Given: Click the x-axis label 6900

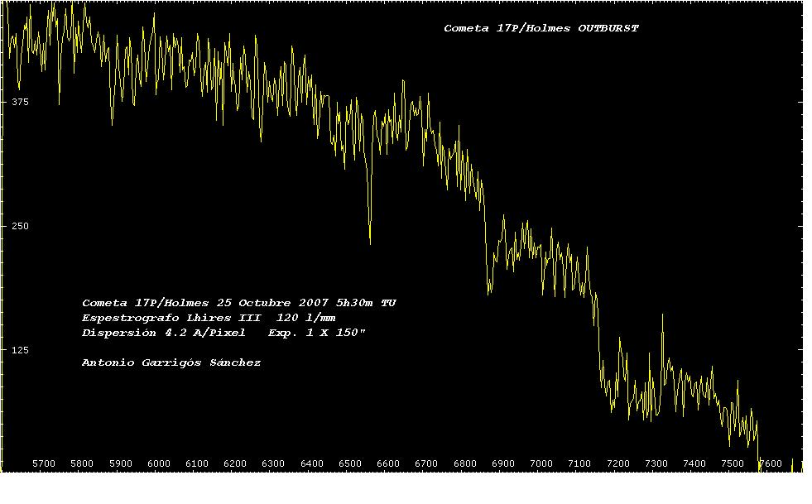Looking at the screenshot, I should coord(503,463).
